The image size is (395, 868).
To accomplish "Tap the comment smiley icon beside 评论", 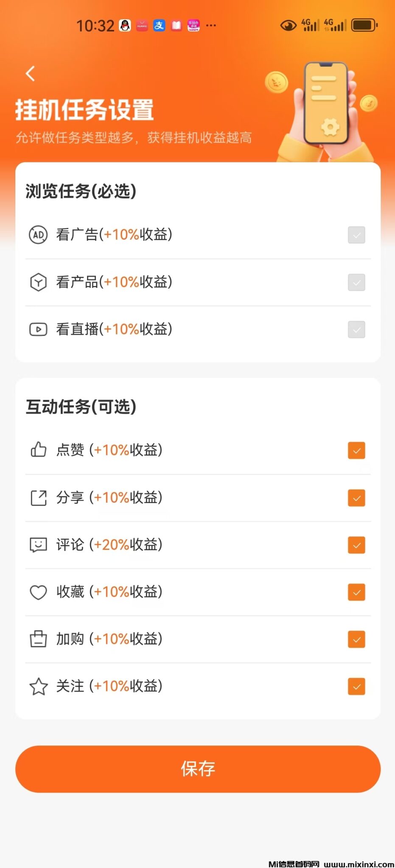I will tap(38, 545).
